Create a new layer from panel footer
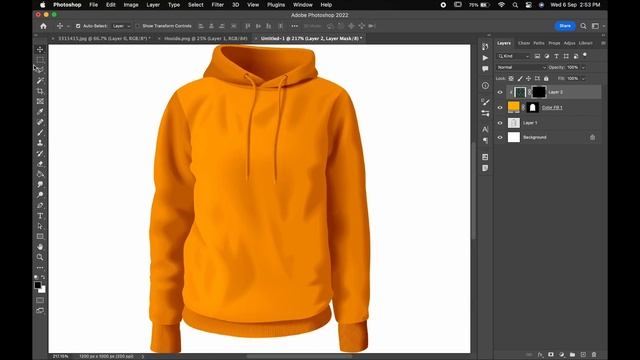 click(x=583, y=355)
